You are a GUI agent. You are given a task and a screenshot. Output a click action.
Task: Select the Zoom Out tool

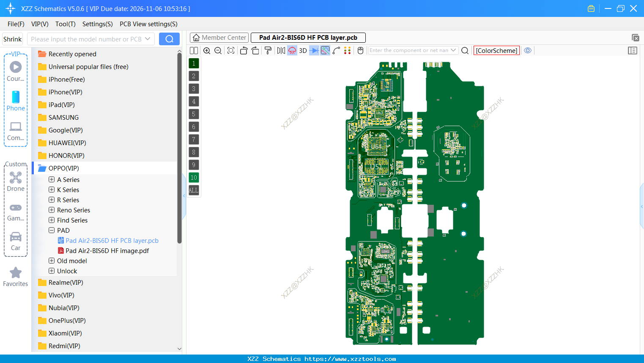pyautogui.click(x=218, y=50)
